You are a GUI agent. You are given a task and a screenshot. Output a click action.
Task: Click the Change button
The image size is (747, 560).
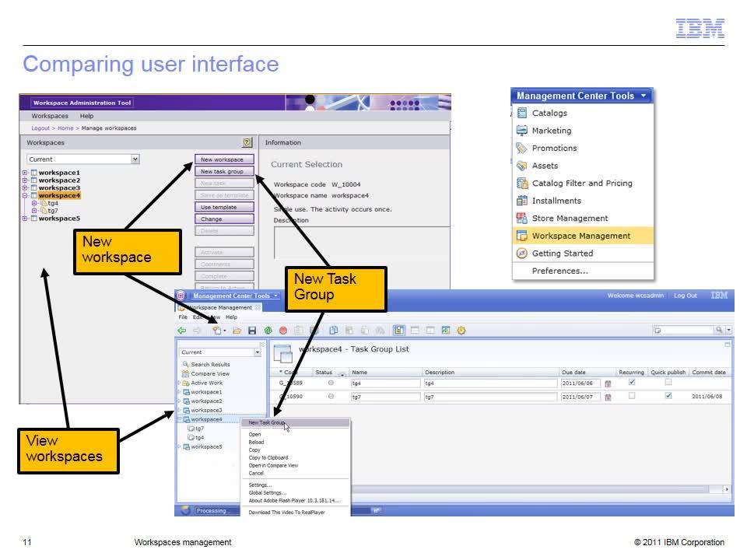pyautogui.click(x=224, y=219)
